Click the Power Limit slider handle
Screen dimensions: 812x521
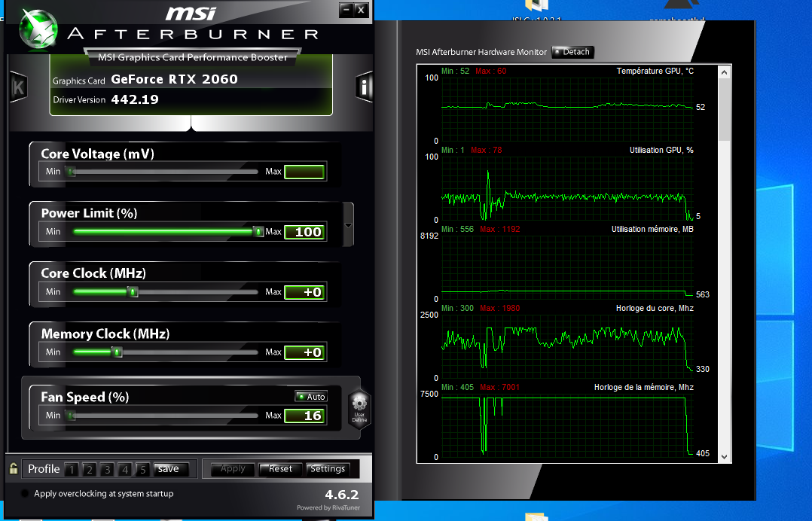pos(258,232)
